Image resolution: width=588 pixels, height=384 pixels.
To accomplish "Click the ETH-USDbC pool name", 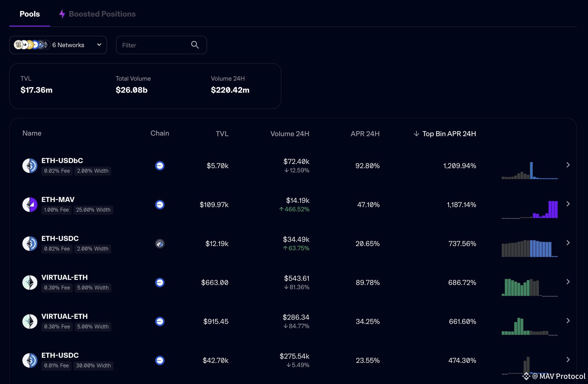I will (x=62, y=161).
